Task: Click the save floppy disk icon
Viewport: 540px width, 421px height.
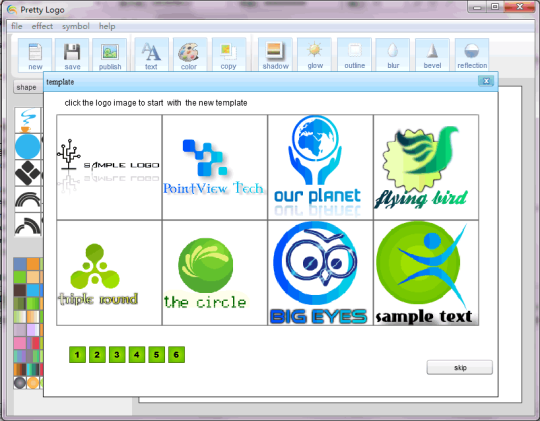Action: pos(72,55)
